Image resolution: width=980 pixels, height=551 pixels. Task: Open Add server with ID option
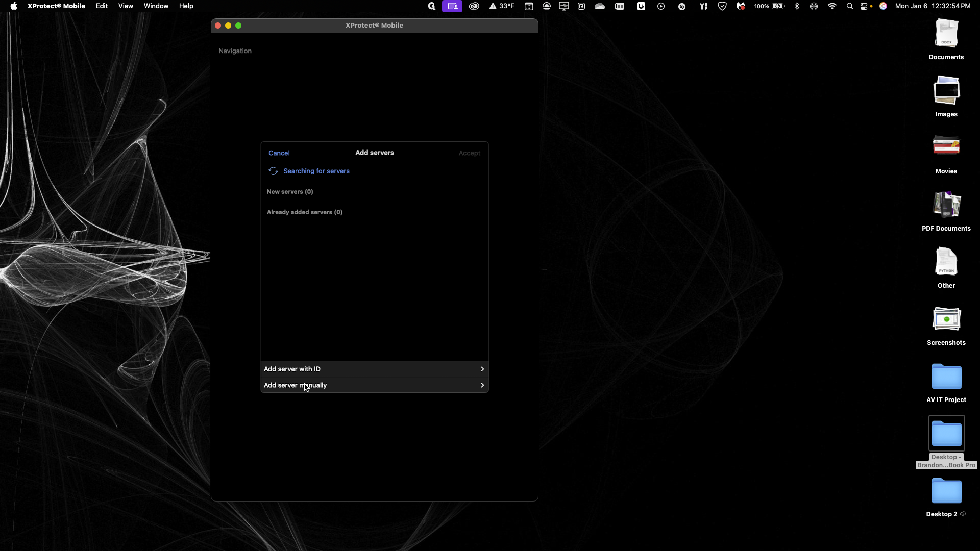coord(374,369)
